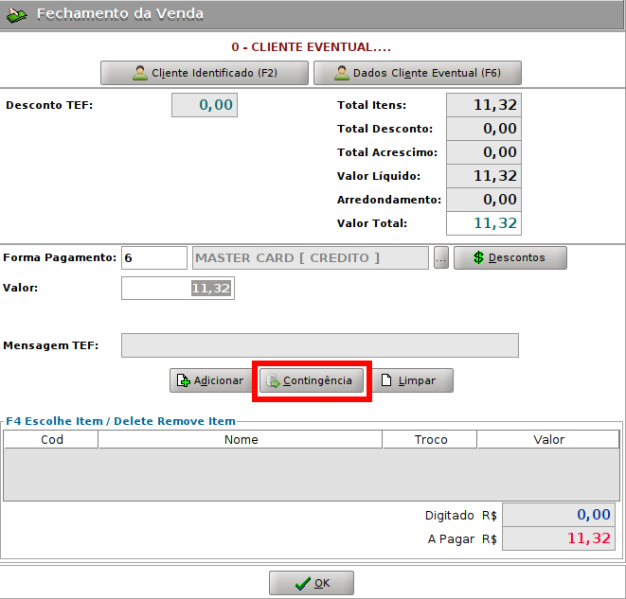626x599 pixels.
Task: Click the Mensagem TEF text field
Action: (319, 345)
